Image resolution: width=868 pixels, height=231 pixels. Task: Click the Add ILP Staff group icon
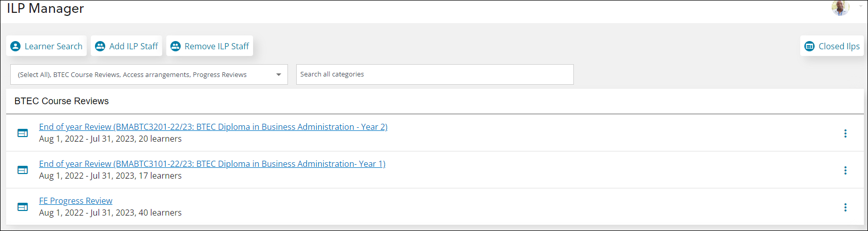click(x=100, y=46)
